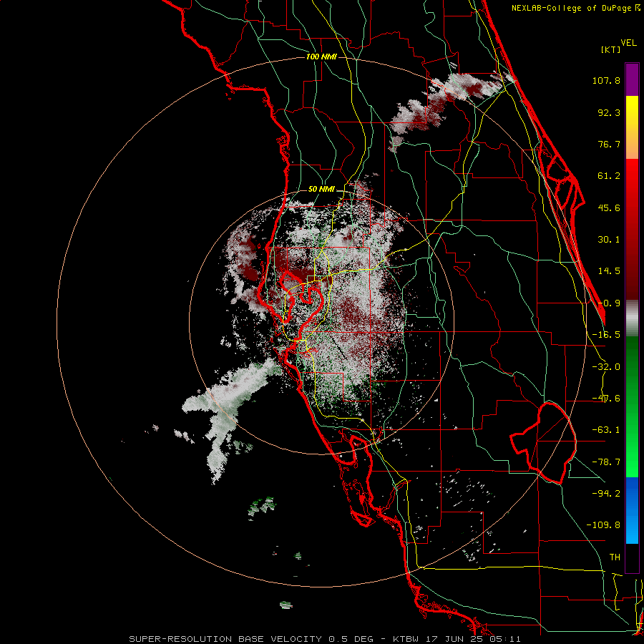Click the -32.0 legend value
The image size is (644, 644).
[606, 367]
